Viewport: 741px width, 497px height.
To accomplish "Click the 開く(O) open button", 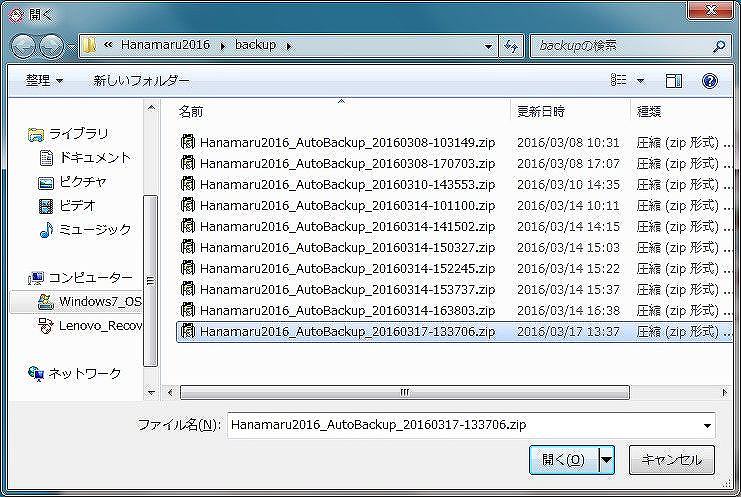I will point(564,459).
